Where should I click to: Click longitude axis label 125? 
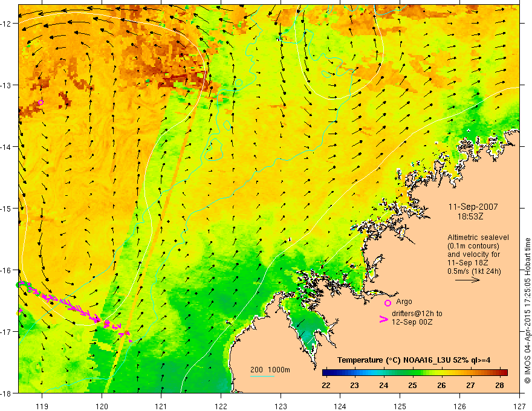click(400, 406)
